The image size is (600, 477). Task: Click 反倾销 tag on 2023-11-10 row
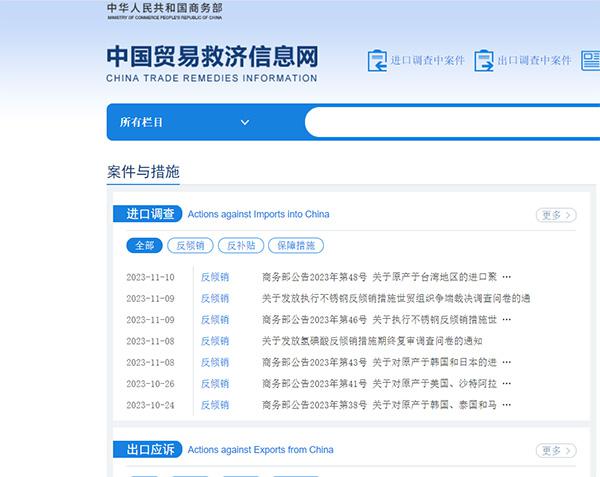click(x=215, y=277)
